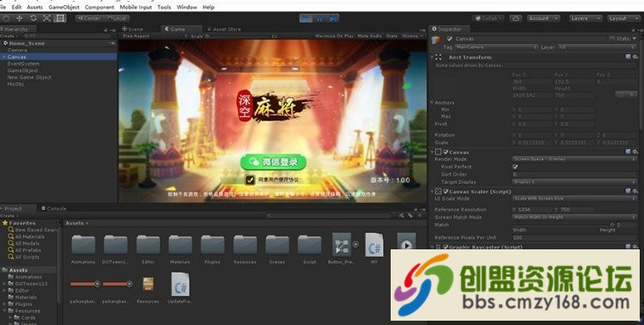Select the Scale tool in toolbar

click(47, 18)
